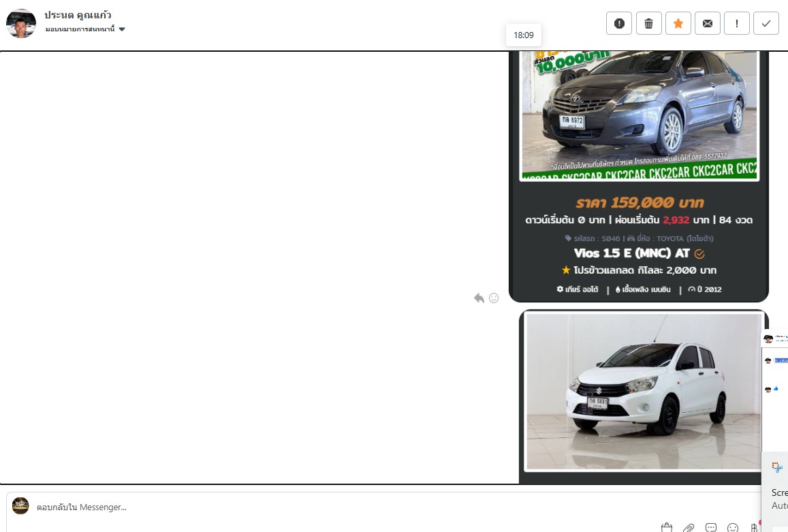Click Vios 1.5 E (MNC) AT title
The width and height of the screenshot is (788, 532).
[x=632, y=253]
